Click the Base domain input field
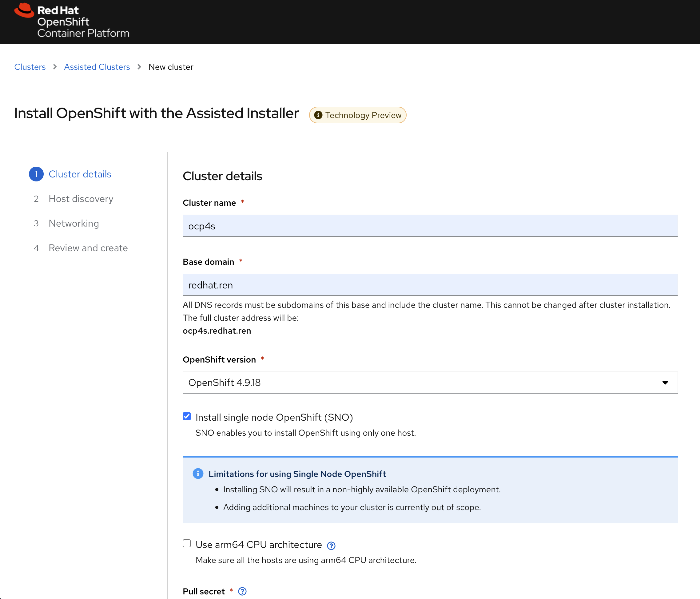Image resolution: width=700 pixels, height=599 pixels. pyautogui.click(x=430, y=285)
